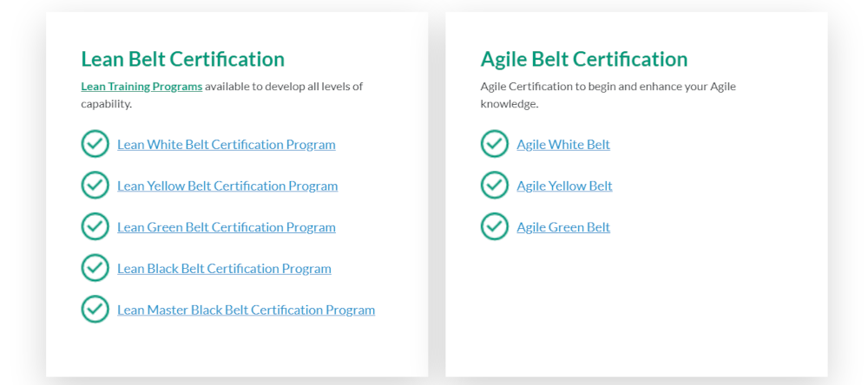Open Lean Master Black Belt Certification Program
This screenshot has width=868, height=385.
point(247,310)
